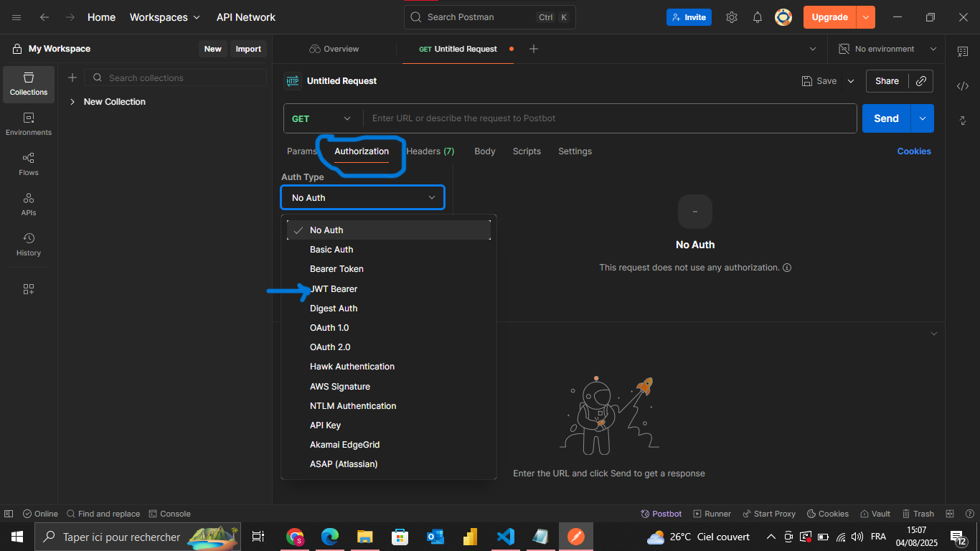The width and height of the screenshot is (980, 551).
Task: Open the Collections sidebar section
Action: [x=29, y=84]
